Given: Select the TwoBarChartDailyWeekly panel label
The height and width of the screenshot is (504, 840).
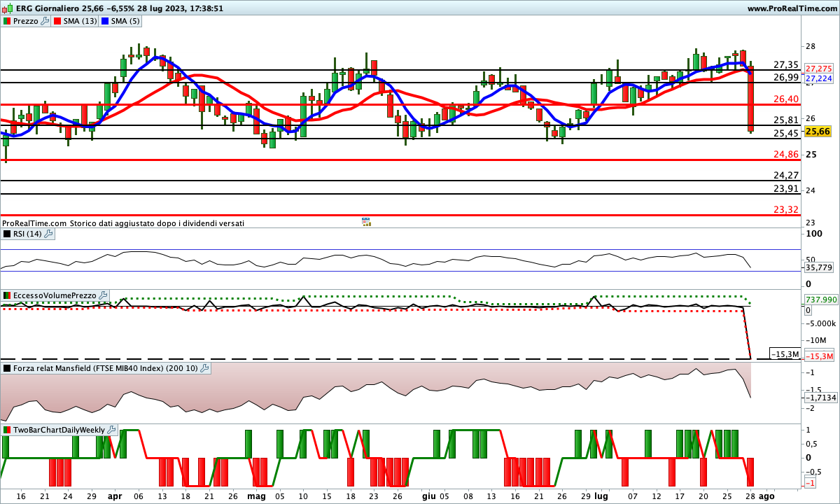Looking at the screenshot, I should pos(59,429).
